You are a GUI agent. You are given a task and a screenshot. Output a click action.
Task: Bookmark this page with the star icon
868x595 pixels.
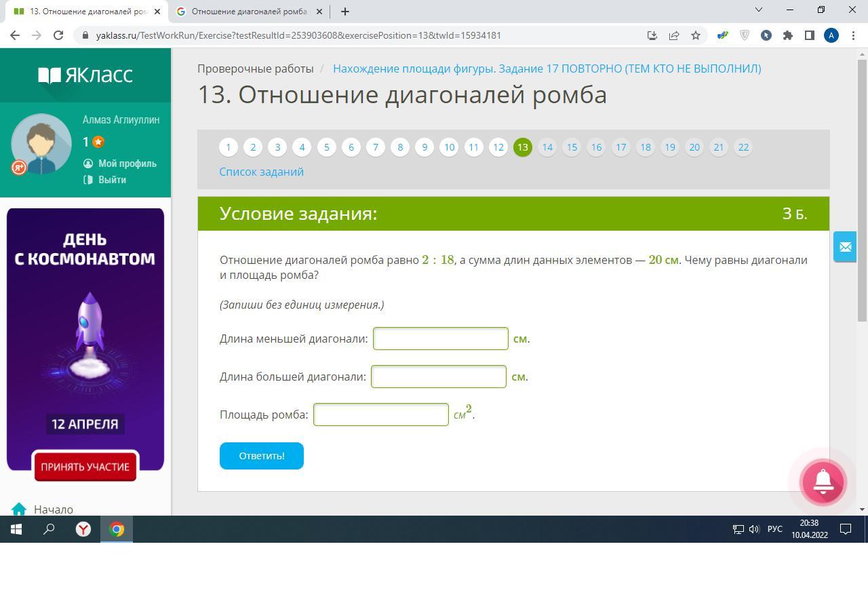[696, 35]
